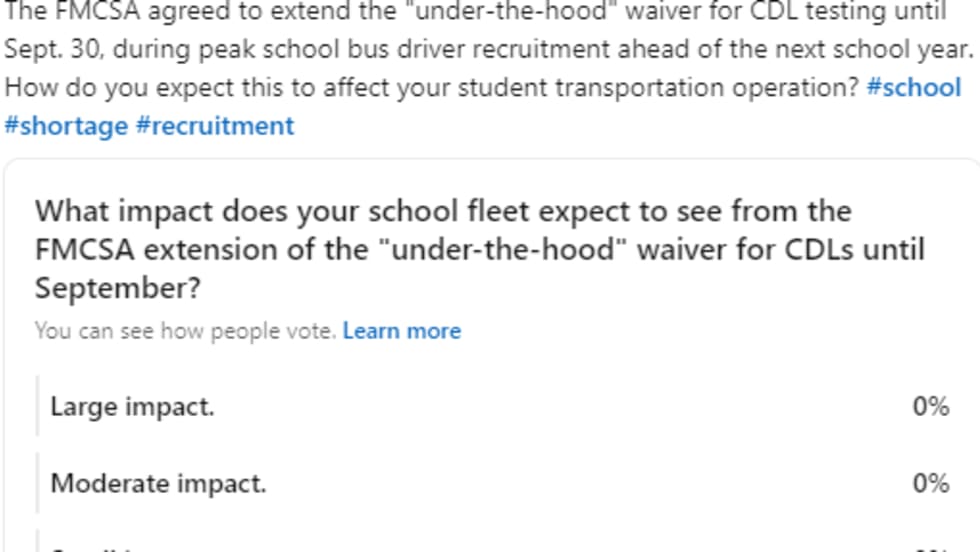This screenshot has width=980, height=552.
Task: Click the #recruitment hashtag
Action: (x=215, y=126)
